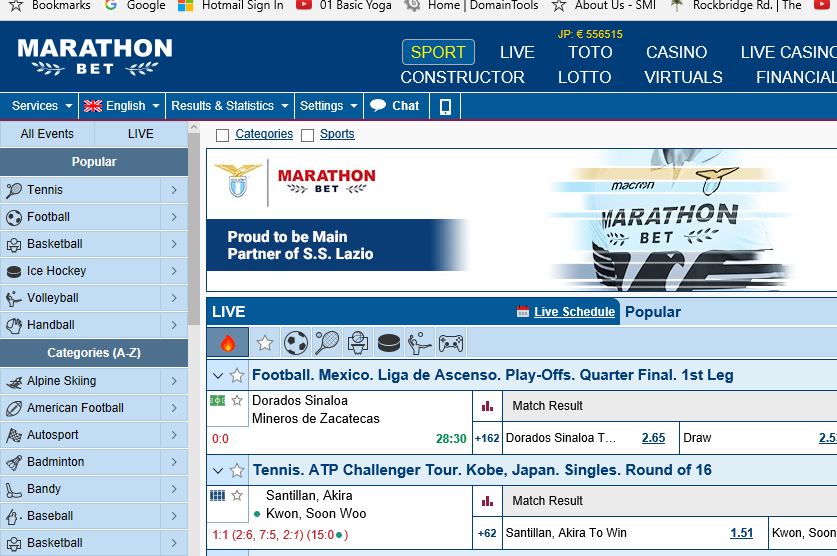Expand the Tennis sidebar arrow

pyautogui.click(x=174, y=190)
